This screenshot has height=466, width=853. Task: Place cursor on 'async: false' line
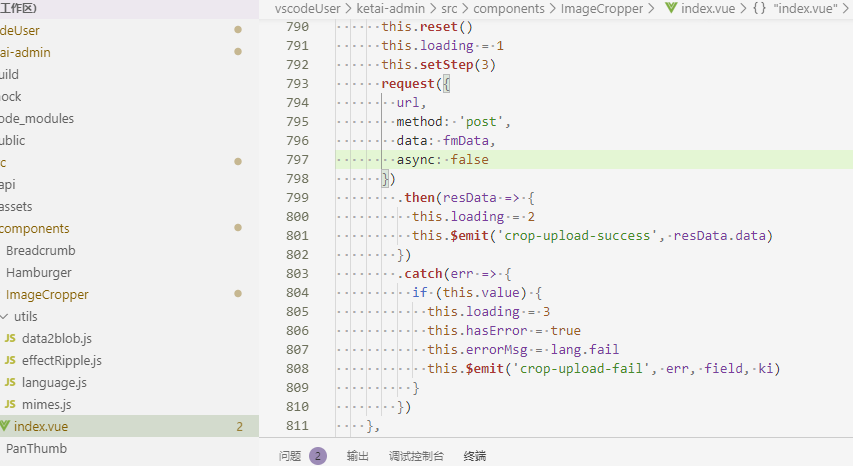(x=442, y=159)
